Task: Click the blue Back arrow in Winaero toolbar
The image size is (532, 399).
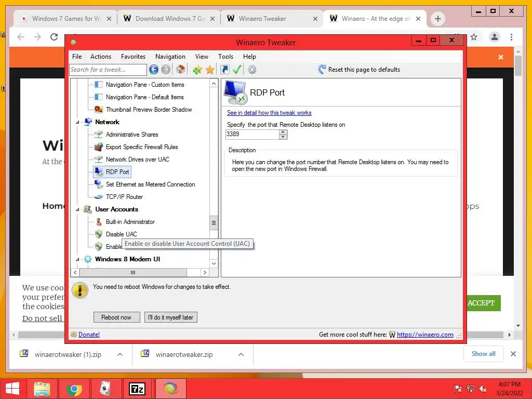Action: coord(154,70)
